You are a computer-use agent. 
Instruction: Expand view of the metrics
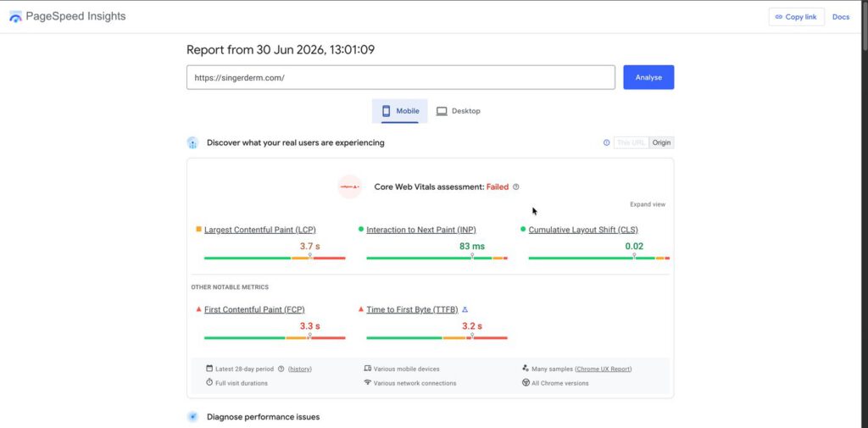(x=648, y=204)
